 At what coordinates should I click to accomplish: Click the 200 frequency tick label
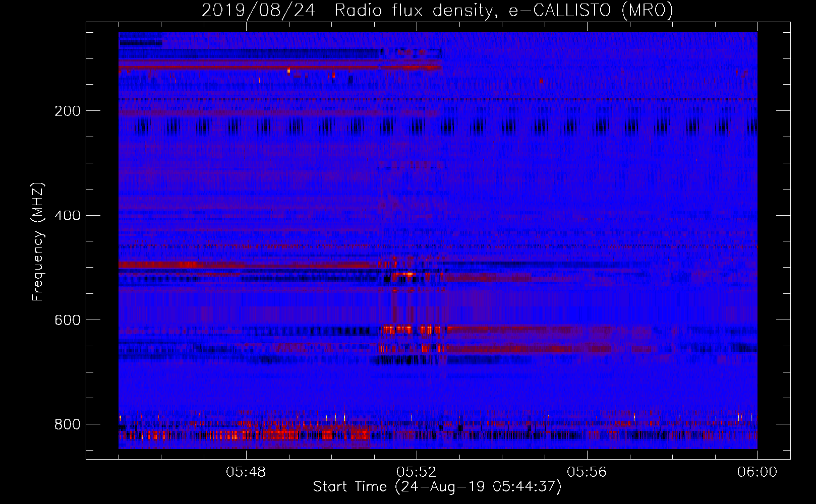pos(68,111)
